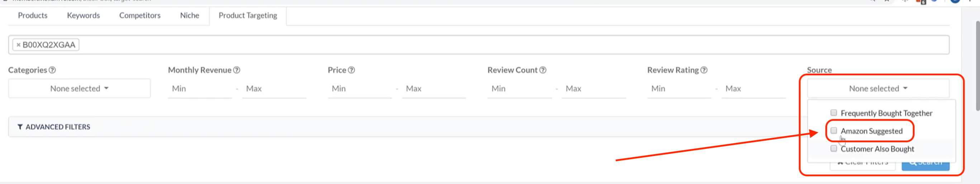Viewport: 980px width, 184px height.
Task: Collapse the Source None selected dropdown
Action: pos(878,88)
